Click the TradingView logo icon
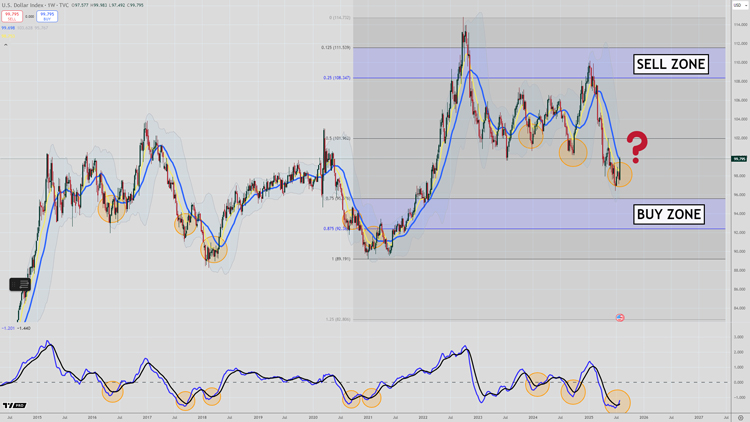The width and height of the screenshot is (750, 422). (14, 405)
